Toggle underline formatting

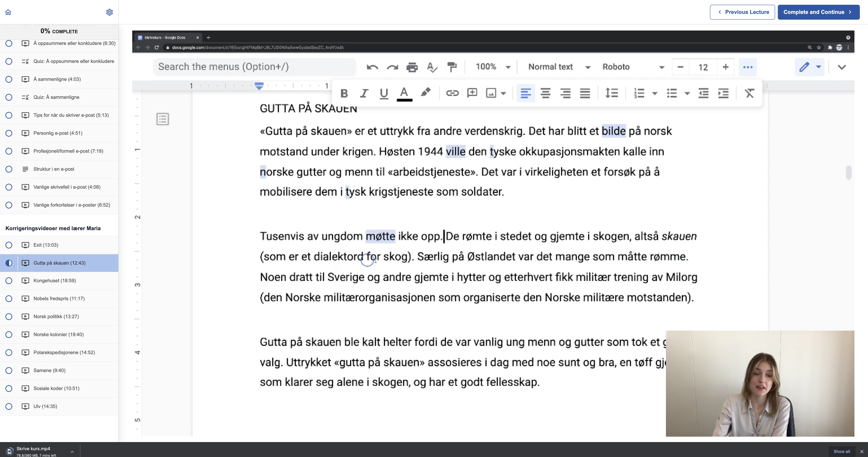coord(384,93)
